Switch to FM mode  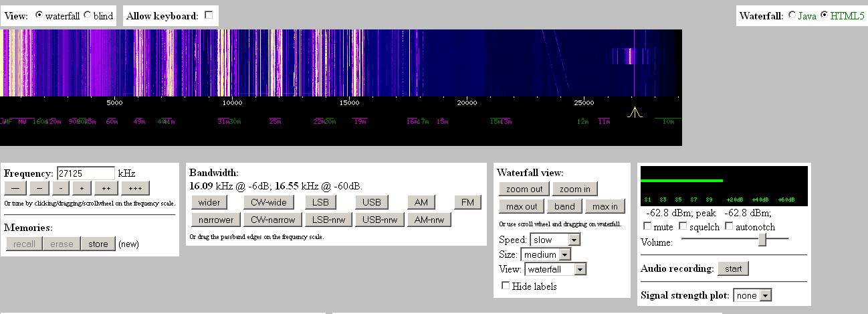click(467, 202)
